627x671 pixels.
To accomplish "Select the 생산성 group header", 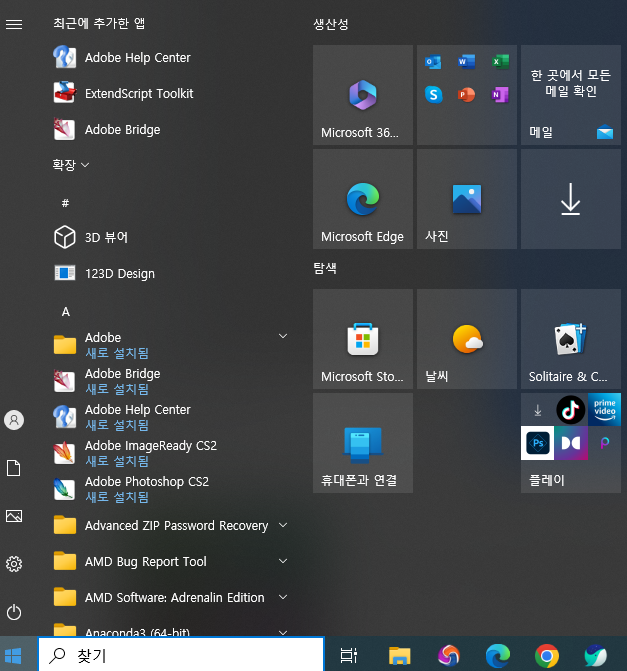I will click(x=331, y=24).
